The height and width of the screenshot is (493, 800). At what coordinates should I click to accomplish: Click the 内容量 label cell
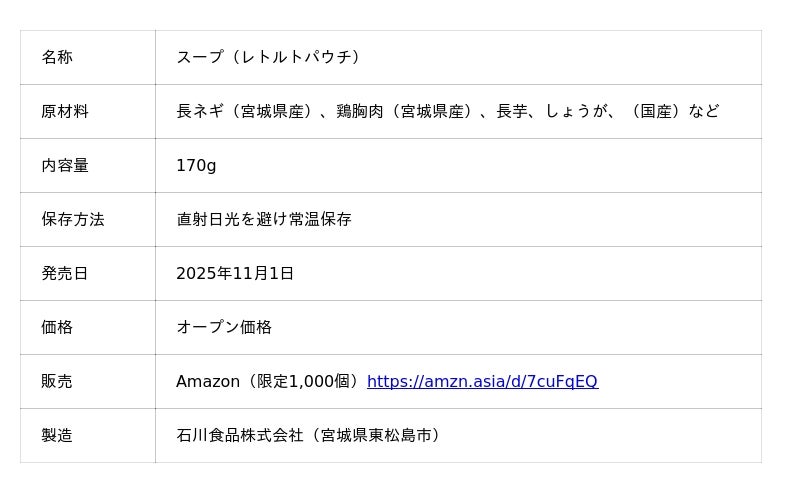click(65, 165)
